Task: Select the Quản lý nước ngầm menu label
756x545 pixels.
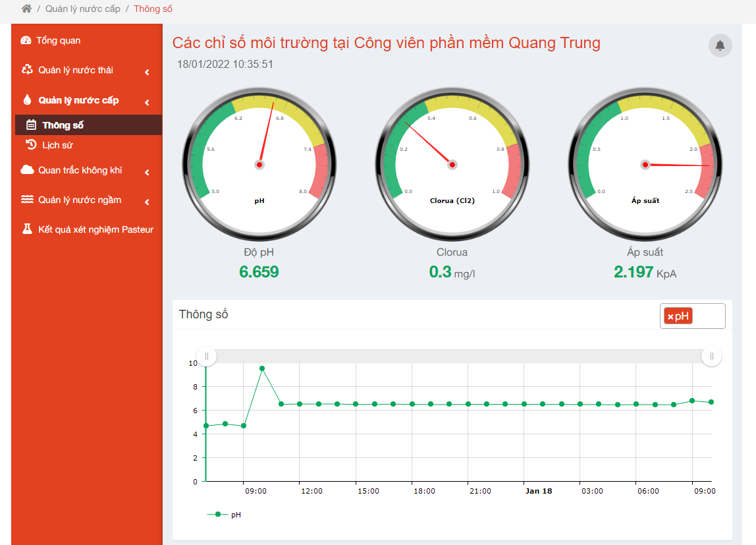Action: [80, 200]
